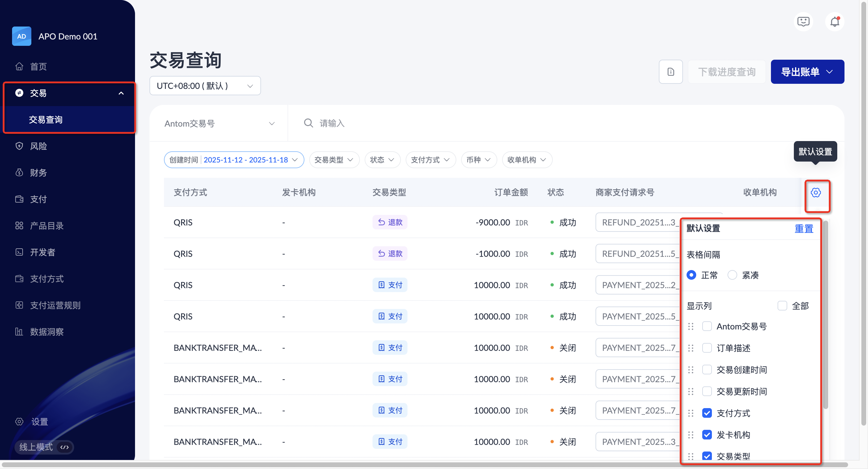Click the 风险 shield icon in sidebar

19,146
